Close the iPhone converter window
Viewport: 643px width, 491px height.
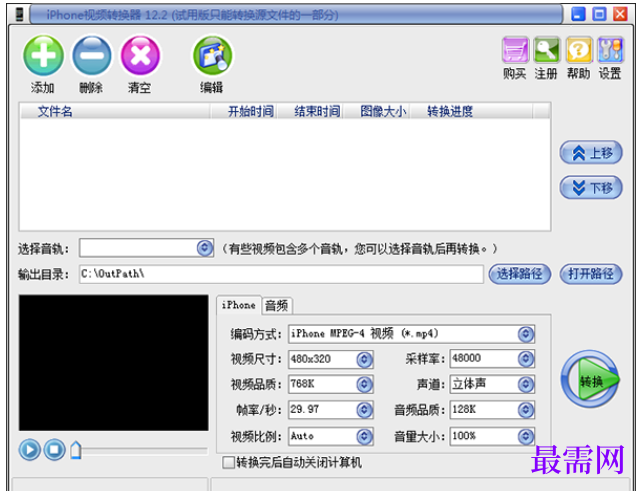point(620,14)
